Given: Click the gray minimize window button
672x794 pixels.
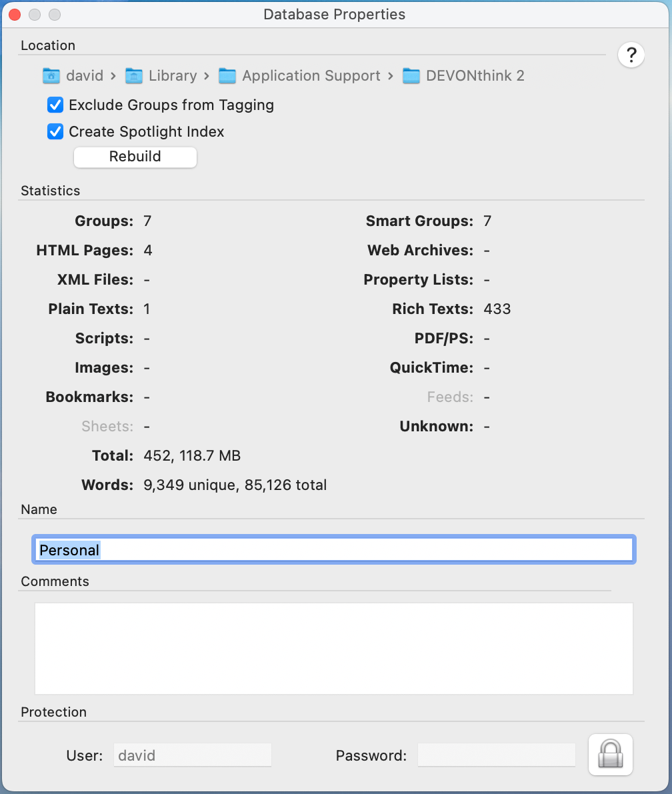Looking at the screenshot, I should coord(35,14).
